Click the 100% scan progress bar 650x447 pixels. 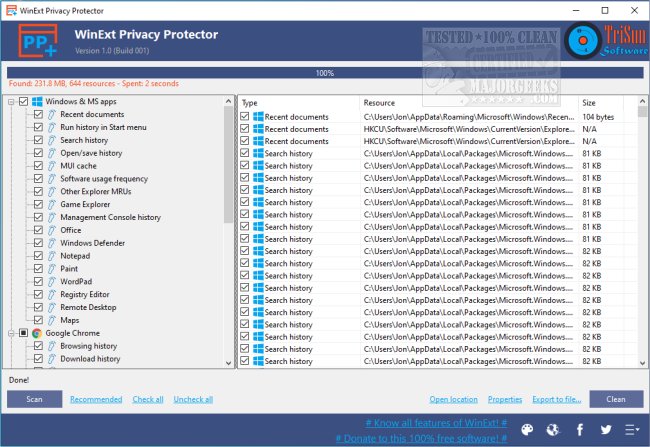[x=325, y=73]
